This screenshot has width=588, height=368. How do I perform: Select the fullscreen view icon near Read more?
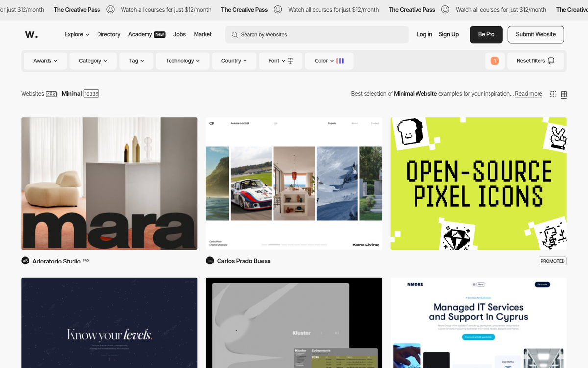coord(553,94)
